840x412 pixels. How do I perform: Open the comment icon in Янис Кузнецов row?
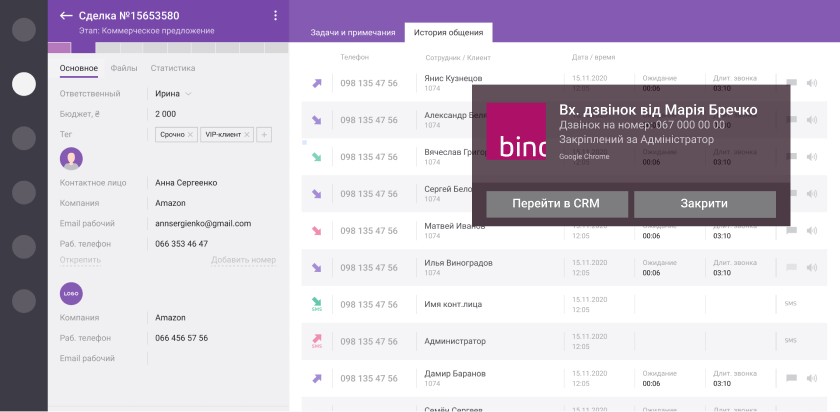pos(791,83)
